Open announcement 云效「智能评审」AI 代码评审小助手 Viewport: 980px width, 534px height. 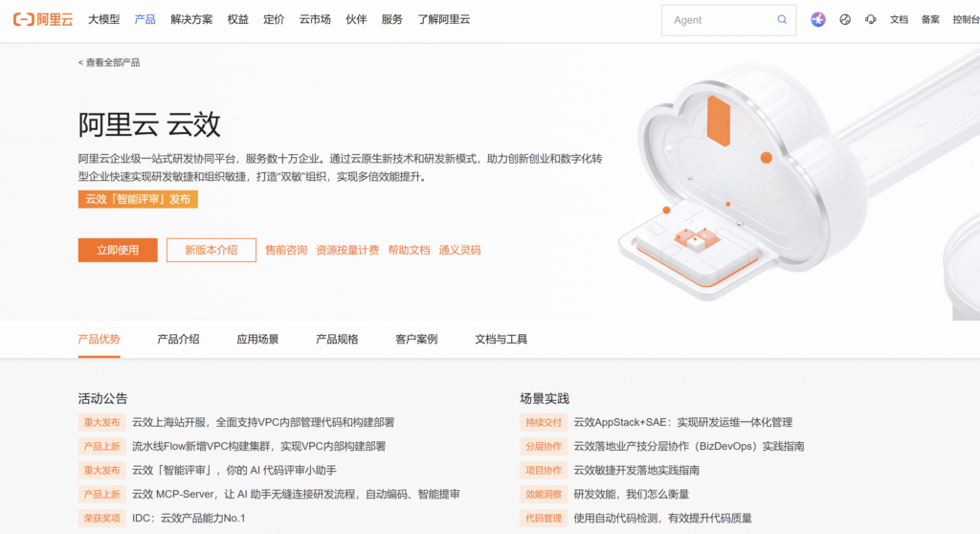coord(234,470)
